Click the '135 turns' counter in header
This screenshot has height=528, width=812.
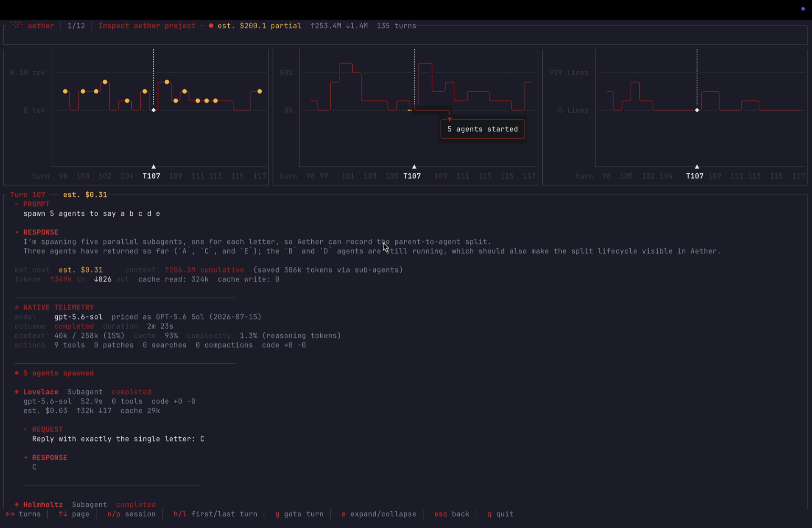397,26
